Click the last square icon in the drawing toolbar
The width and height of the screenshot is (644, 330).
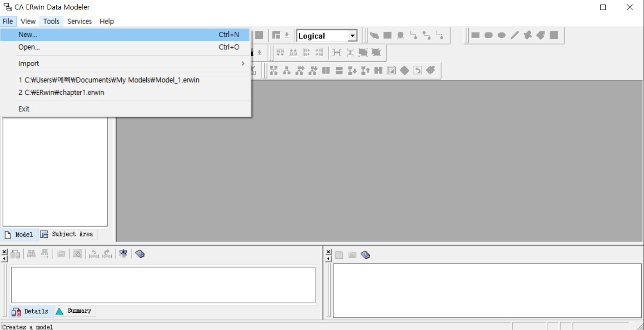click(554, 35)
